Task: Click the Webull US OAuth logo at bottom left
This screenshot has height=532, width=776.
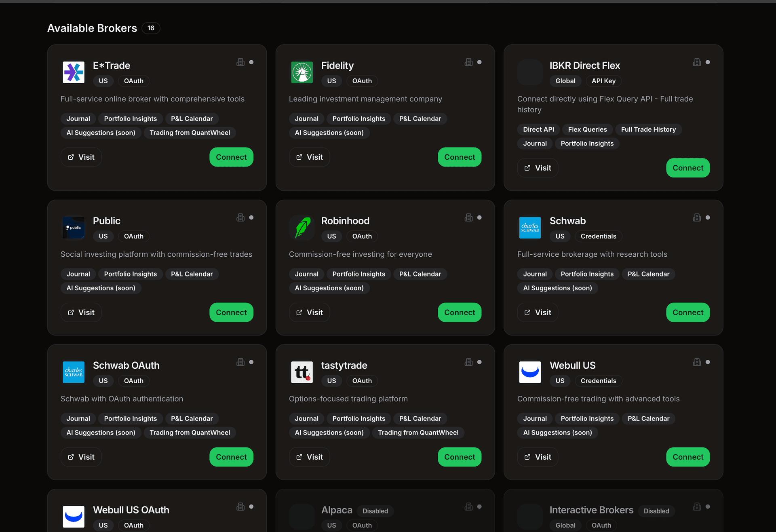Action: pyautogui.click(x=73, y=517)
